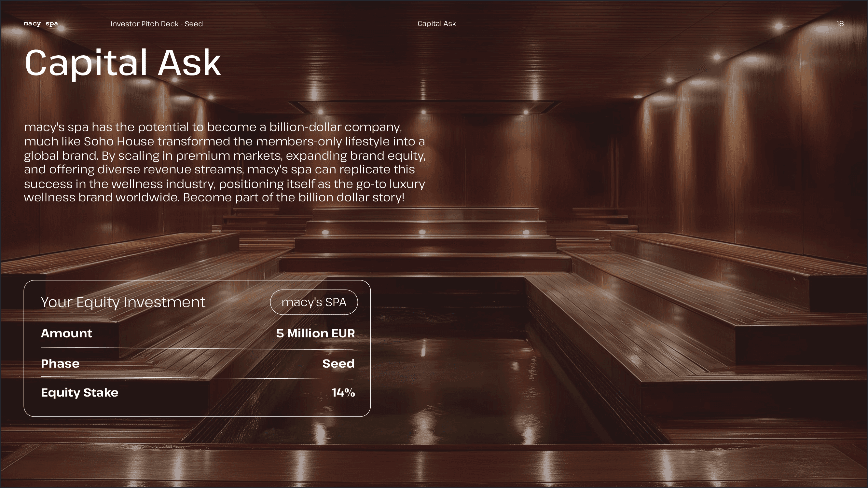Click the closing sentence 'Become part of the billion dollar story!'

(x=293, y=198)
